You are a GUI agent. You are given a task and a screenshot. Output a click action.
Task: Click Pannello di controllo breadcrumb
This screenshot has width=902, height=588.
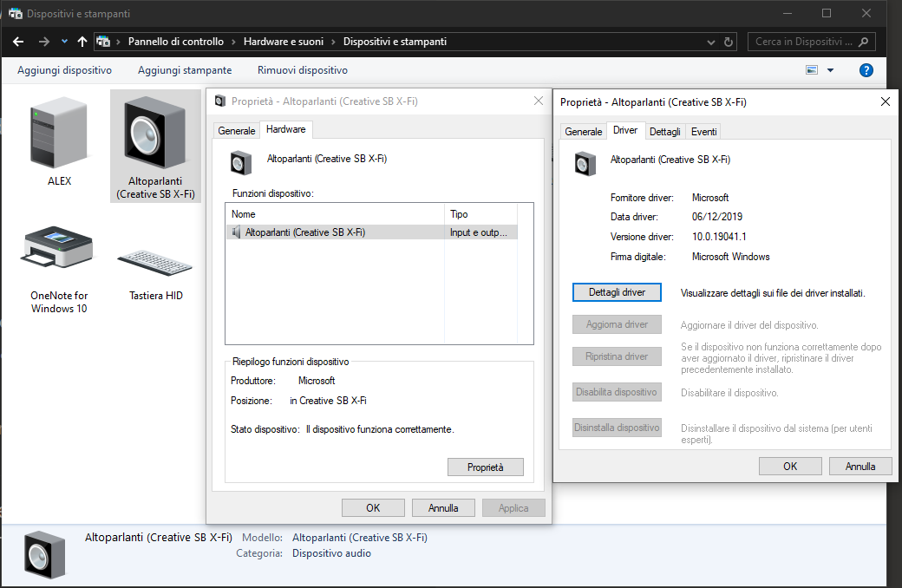175,42
